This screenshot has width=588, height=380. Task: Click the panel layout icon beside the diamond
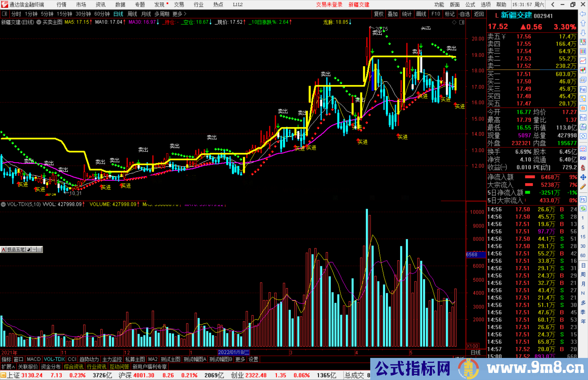coord(462,22)
